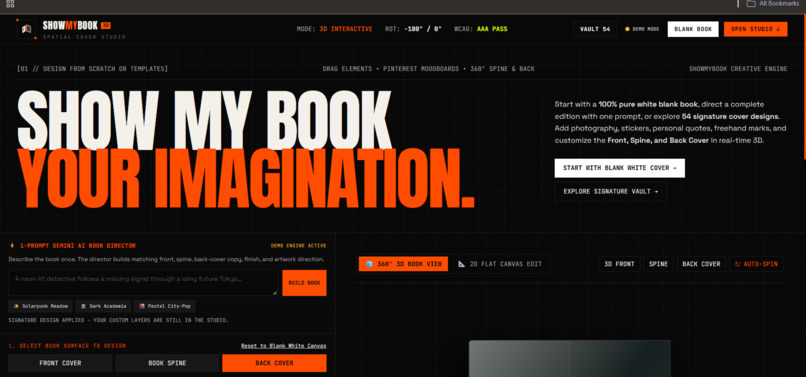Click the ROT: -180° / 0° readout
The height and width of the screenshot is (377, 806).
point(413,29)
